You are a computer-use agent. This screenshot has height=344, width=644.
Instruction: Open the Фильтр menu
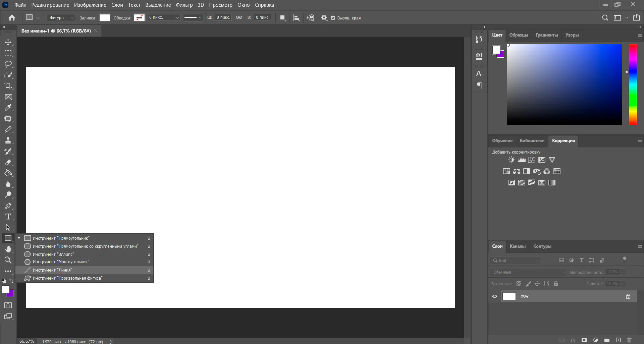[x=184, y=5]
